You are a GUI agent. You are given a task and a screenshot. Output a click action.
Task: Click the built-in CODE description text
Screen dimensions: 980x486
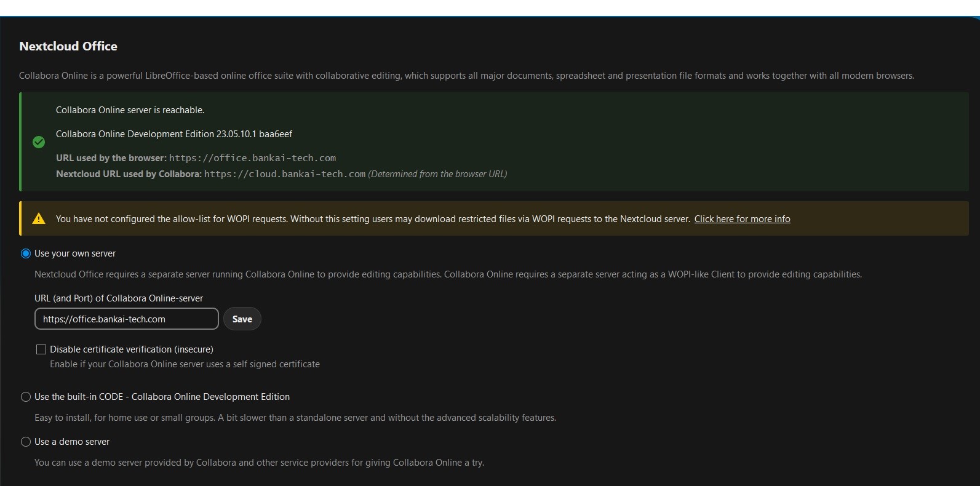[x=295, y=418]
